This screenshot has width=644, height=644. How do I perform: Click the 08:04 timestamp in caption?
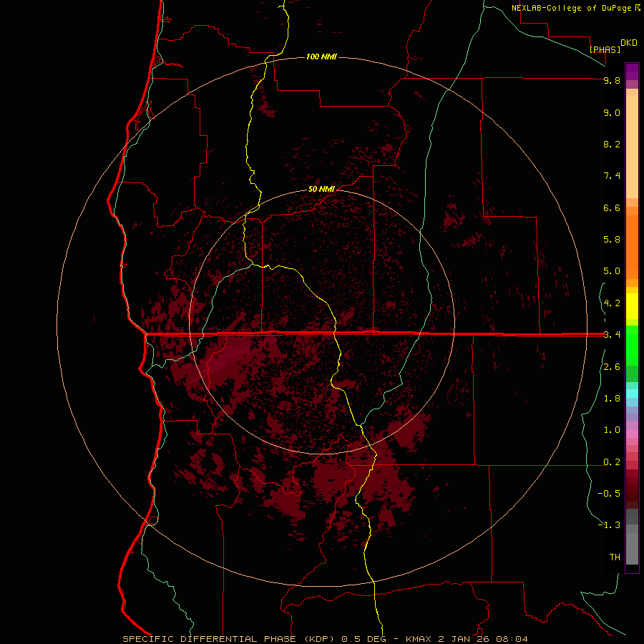[512, 639]
